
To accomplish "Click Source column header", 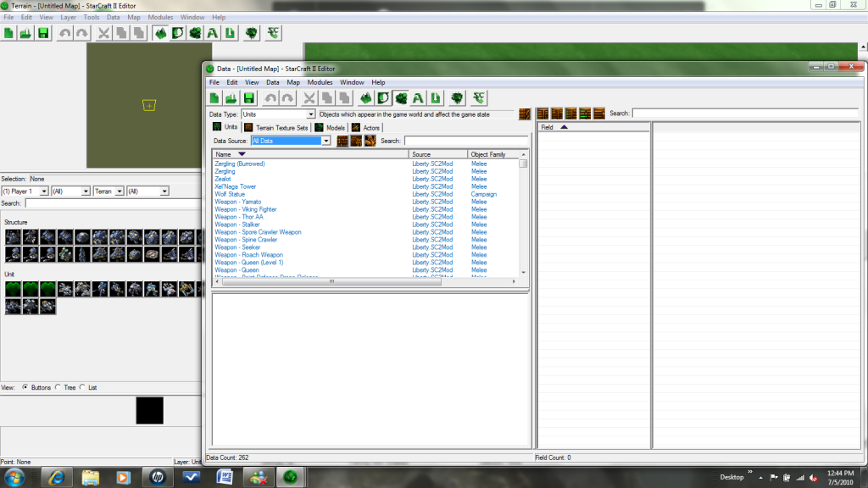I will (x=438, y=154).
